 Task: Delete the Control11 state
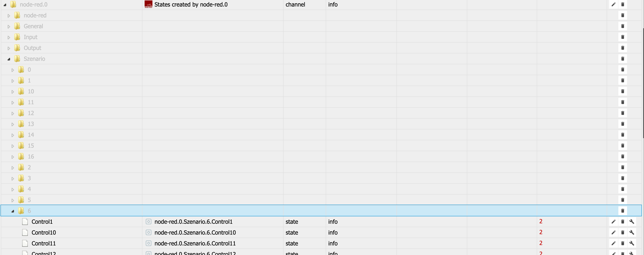pyautogui.click(x=623, y=243)
